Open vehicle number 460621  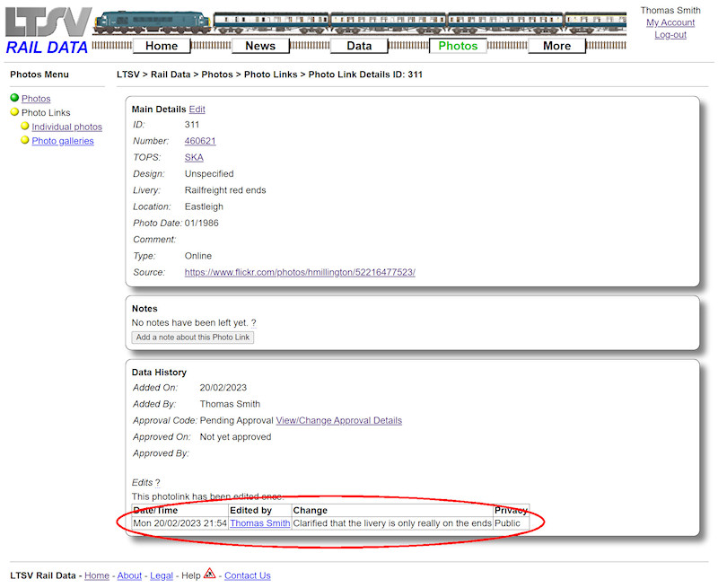click(x=199, y=141)
